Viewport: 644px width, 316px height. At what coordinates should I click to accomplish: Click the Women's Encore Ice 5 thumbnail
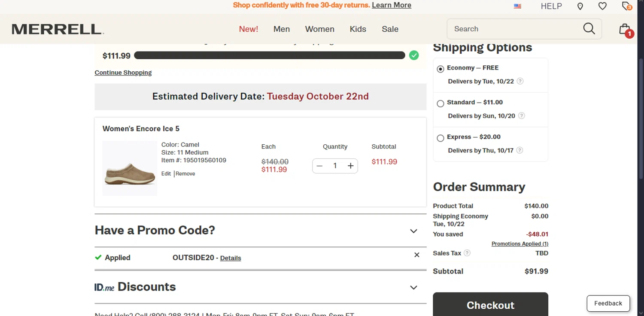pos(130,168)
